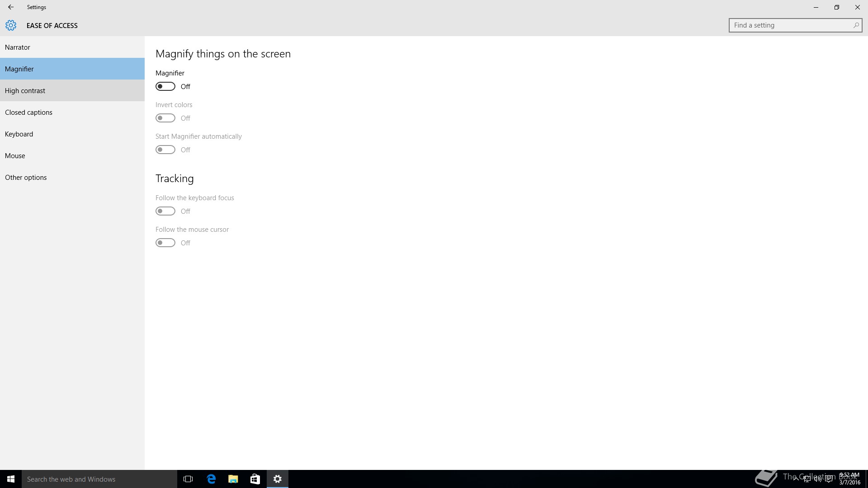The image size is (868, 488).
Task: Click the Windows Start button
Action: [11, 479]
